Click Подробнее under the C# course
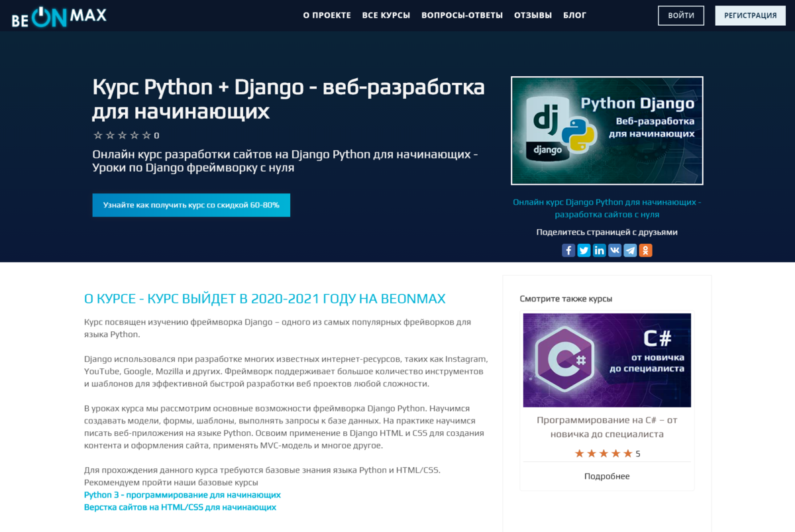This screenshot has width=795, height=532. tap(607, 476)
